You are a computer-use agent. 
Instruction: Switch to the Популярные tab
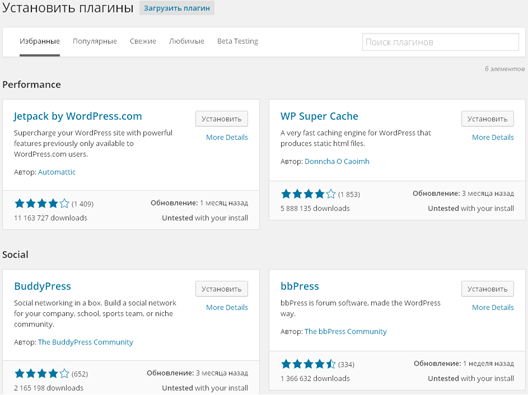click(95, 41)
